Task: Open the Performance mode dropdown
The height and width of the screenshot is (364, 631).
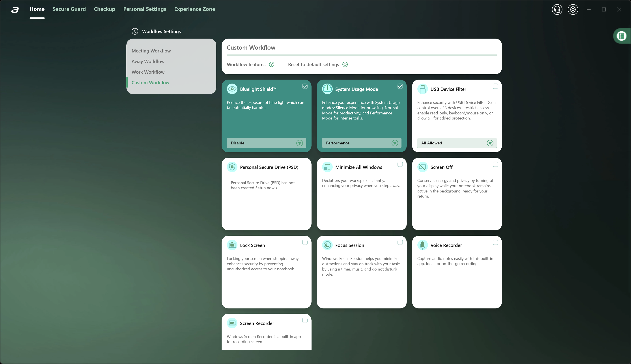Action: click(394, 143)
